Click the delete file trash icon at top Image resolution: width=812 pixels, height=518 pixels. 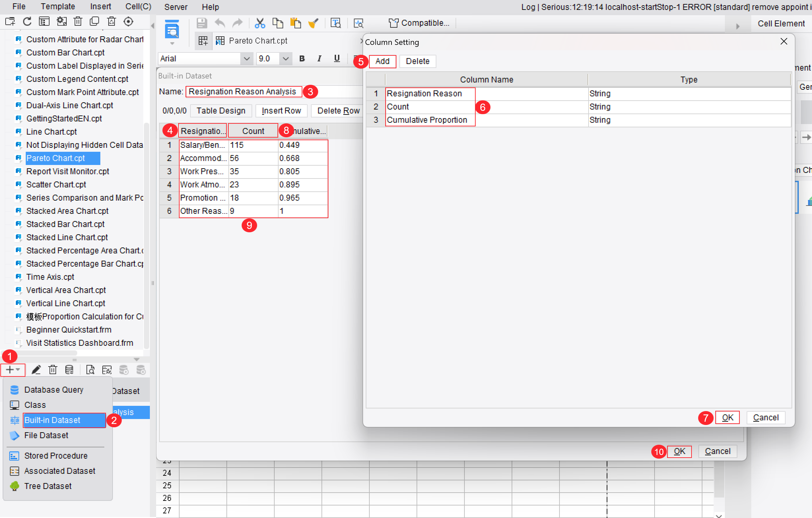tap(78, 22)
